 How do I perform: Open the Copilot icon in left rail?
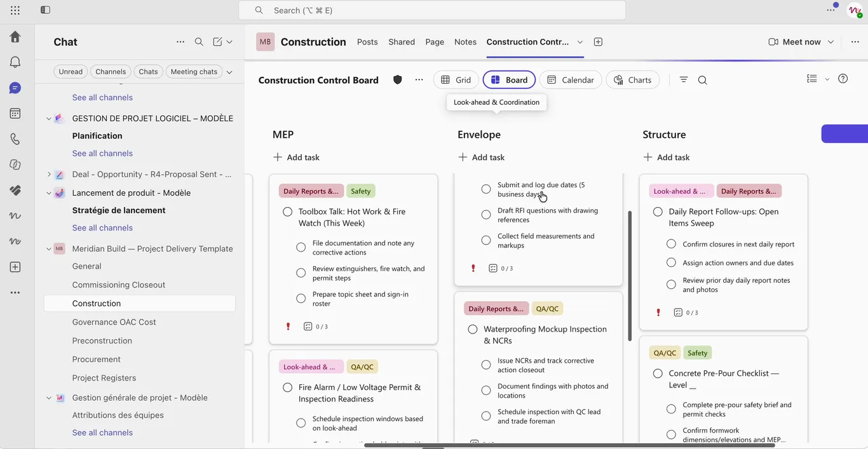click(x=15, y=164)
